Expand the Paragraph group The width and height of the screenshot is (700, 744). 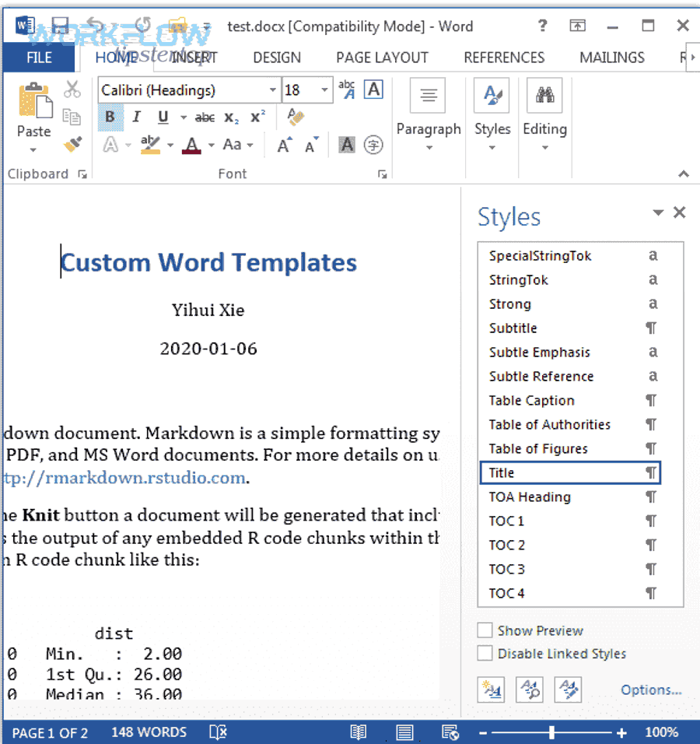[x=429, y=115]
